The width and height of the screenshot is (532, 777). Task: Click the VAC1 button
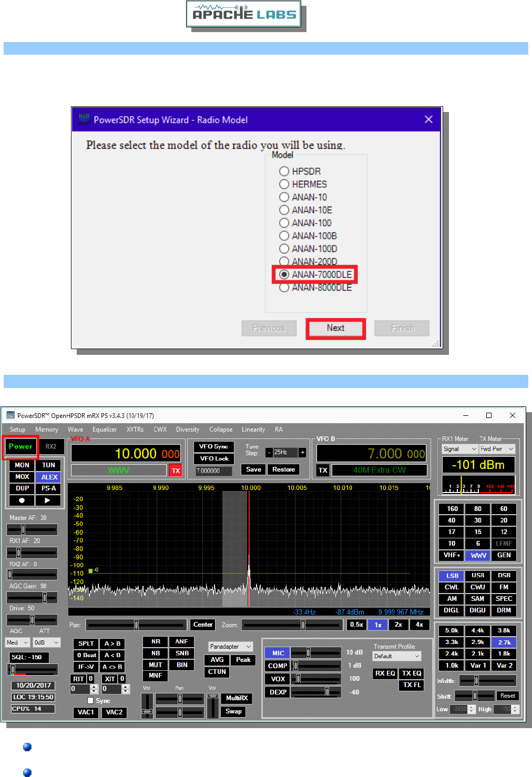click(86, 712)
